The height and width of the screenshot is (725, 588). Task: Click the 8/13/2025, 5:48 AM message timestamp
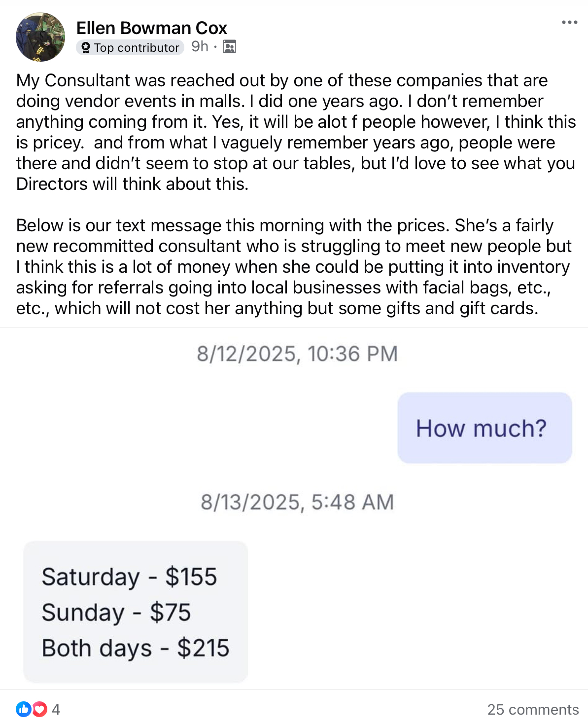(x=297, y=502)
